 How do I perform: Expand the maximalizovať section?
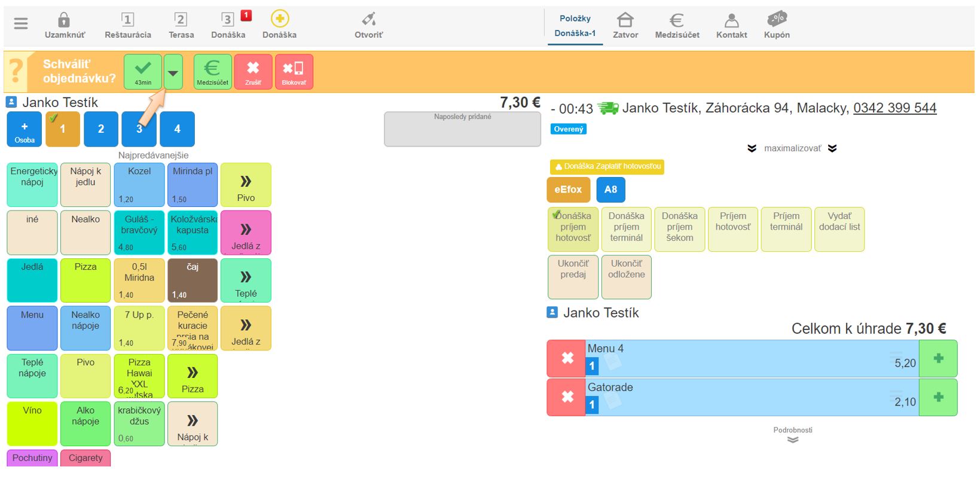click(x=792, y=148)
